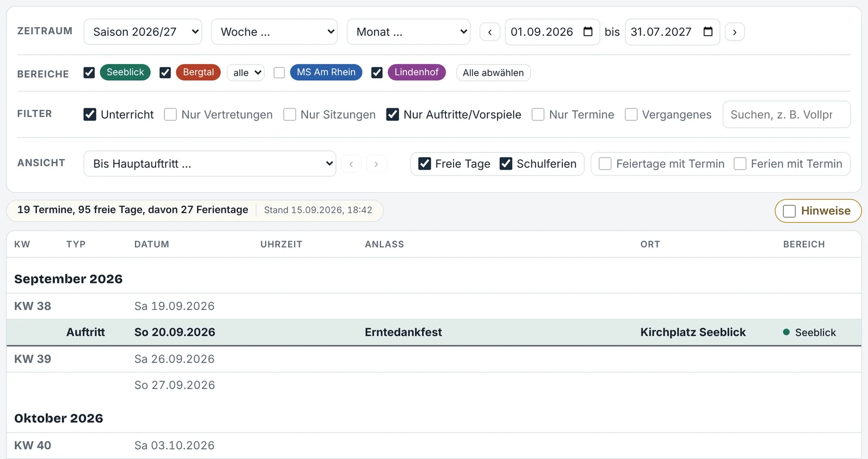
Task: Open calendar picker of end date 31.07.2027
Action: click(708, 31)
